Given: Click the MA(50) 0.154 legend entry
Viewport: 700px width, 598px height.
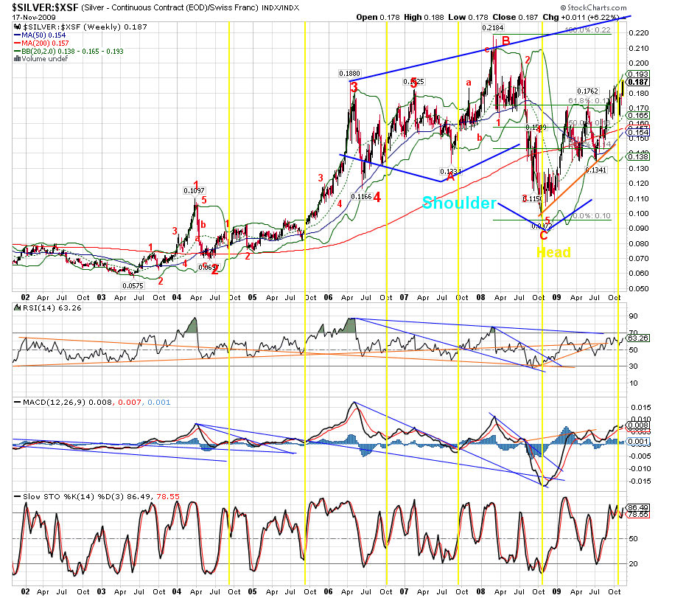Looking at the screenshot, I should 43,35.
